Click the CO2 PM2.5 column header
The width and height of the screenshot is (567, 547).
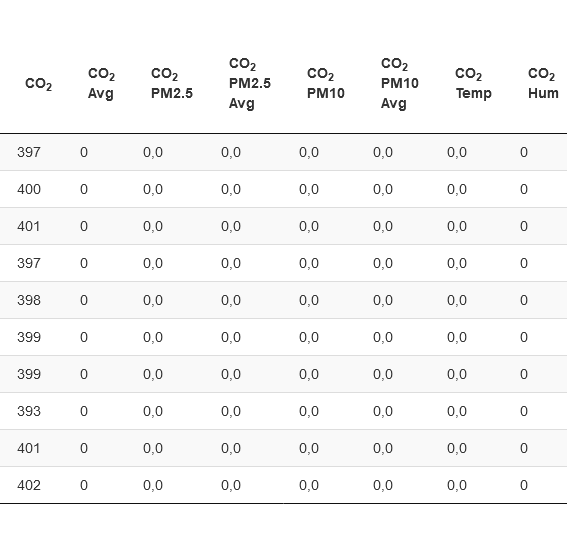[x=172, y=84]
